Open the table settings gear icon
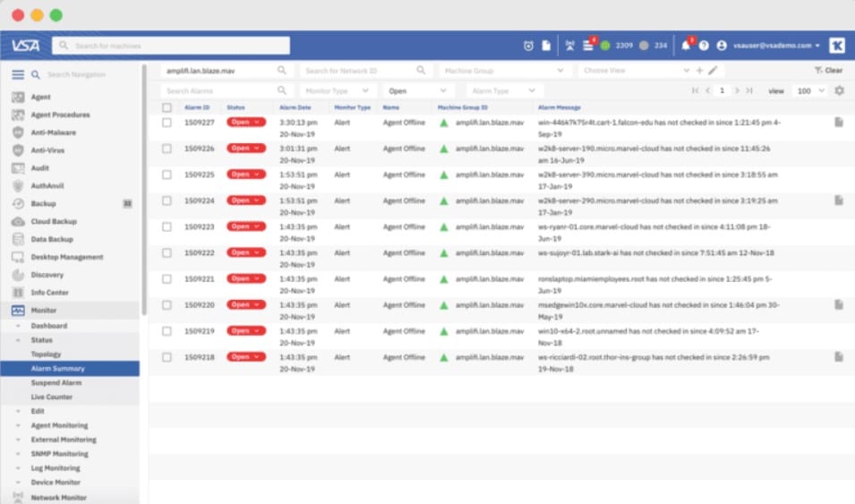 (x=839, y=90)
